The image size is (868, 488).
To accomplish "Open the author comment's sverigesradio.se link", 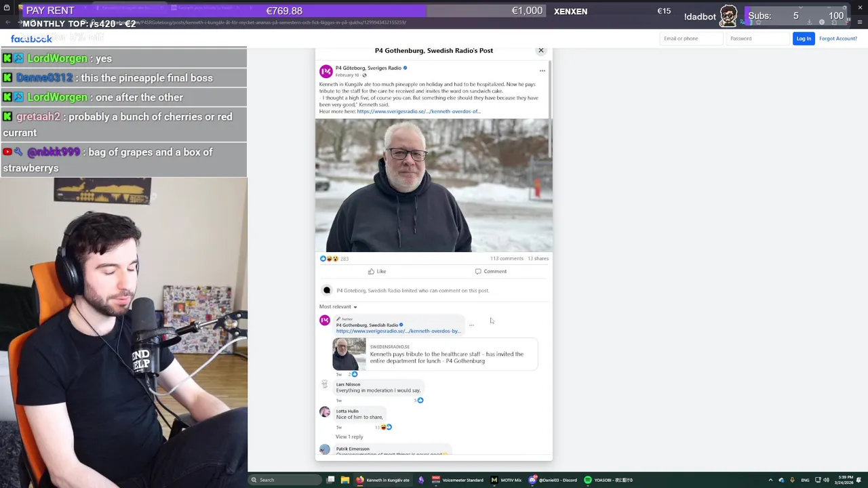I will [x=398, y=331].
